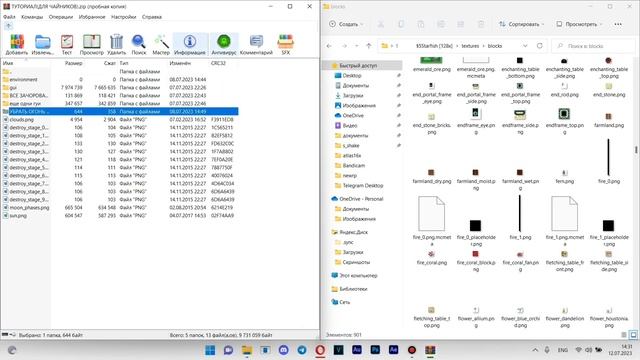Click the Добавить (Add) toolbar icon in WinRAR

click(17, 44)
